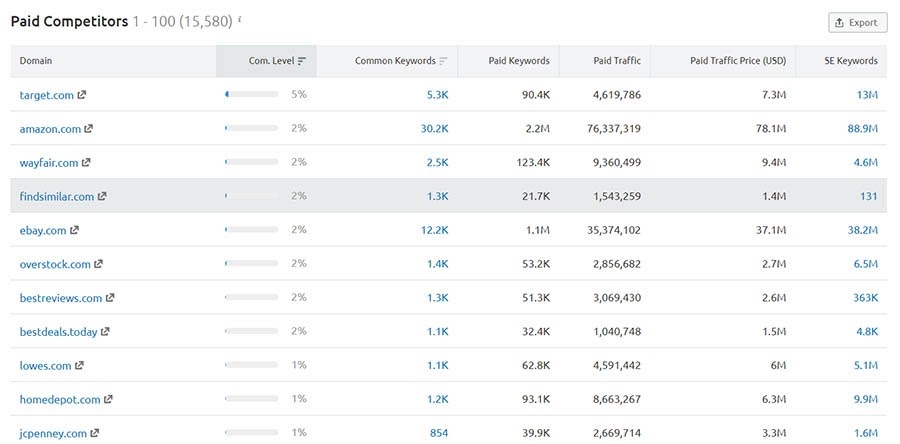
Task: Open bestreviews.com external link icon
Action: pos(110,298)
